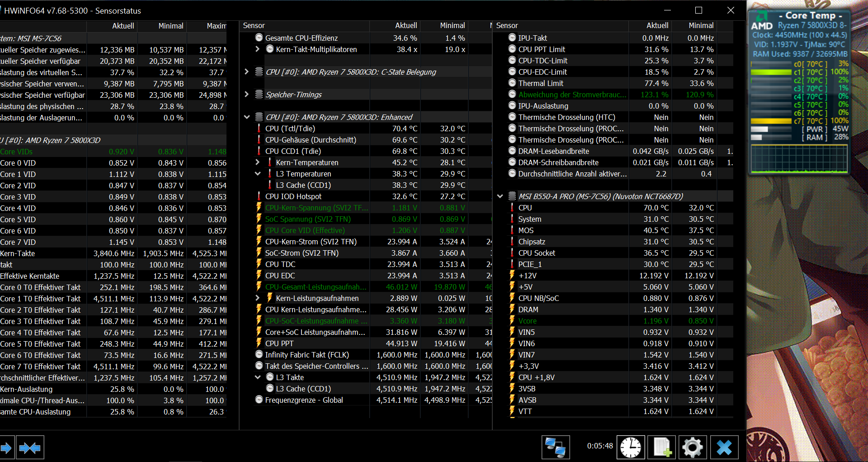
Task: Click the c7 core load bar in Core Temp
Action: 771,121
